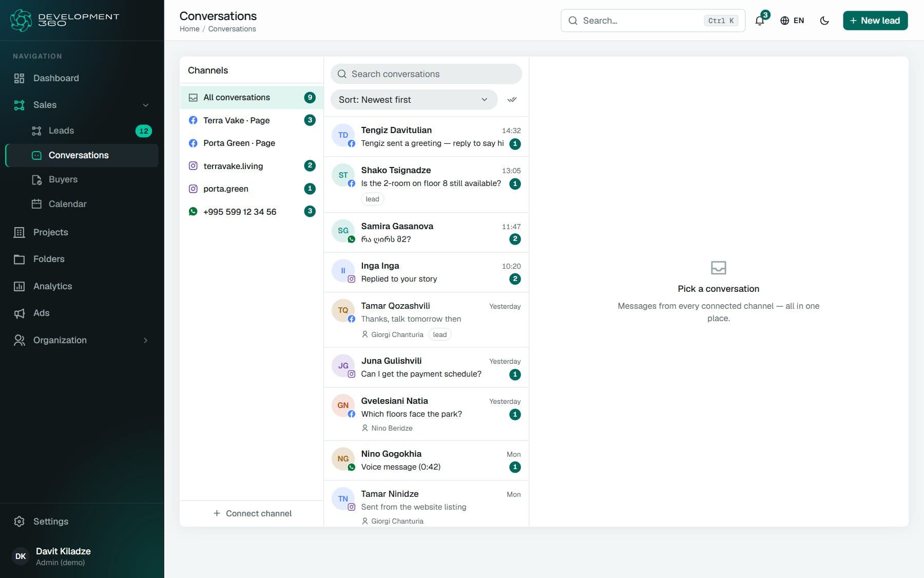Open Buyers in the sidebar

coord(82,179)
